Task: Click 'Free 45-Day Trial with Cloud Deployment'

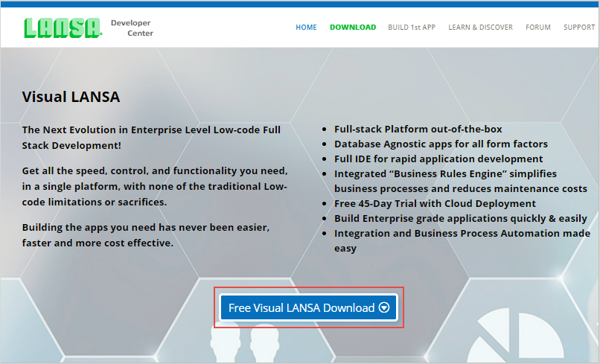Action: (x=435, y=203)
